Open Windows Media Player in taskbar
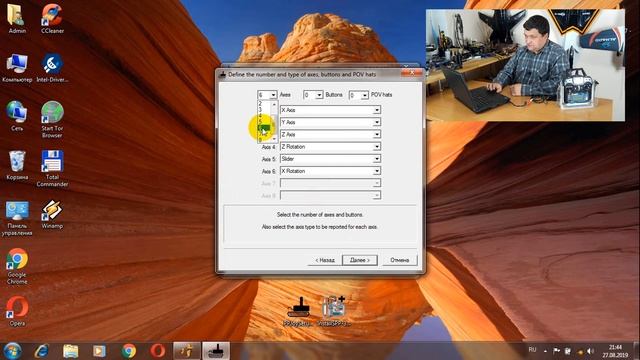This screenshot has width=640, height=360. pos(99,351)
